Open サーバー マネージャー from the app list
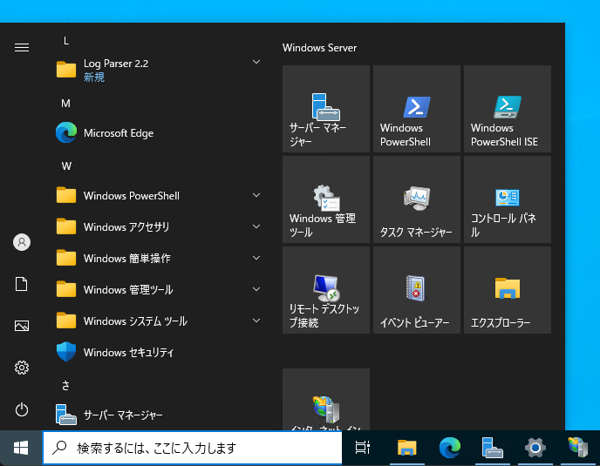Screen dimensions: 600x466 [x=159, y=415]
